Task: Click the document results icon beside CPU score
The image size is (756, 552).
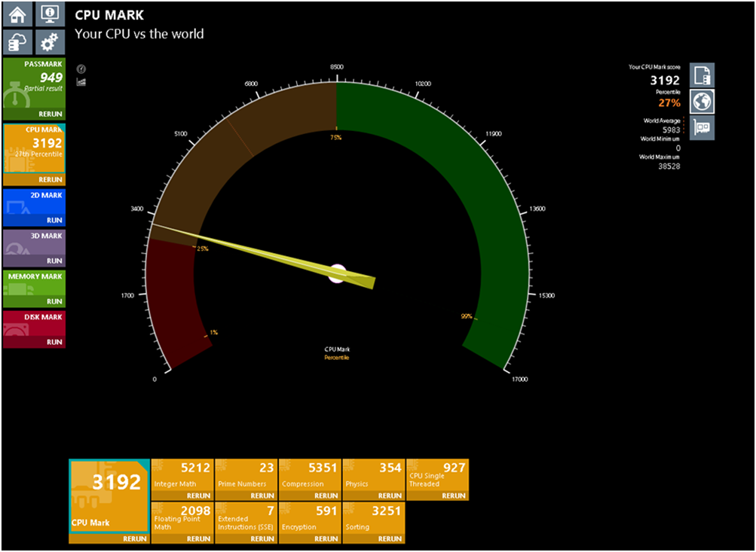Action: coord(702,75)
